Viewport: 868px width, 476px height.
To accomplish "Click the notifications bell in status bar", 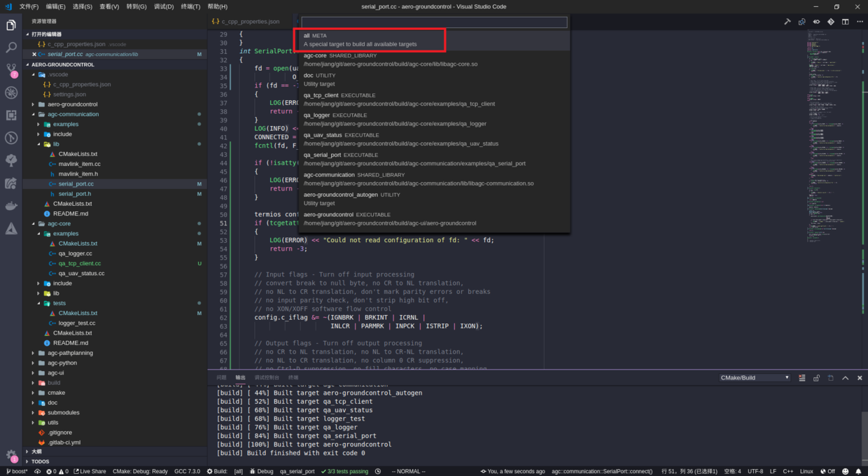I will point(858,472).
